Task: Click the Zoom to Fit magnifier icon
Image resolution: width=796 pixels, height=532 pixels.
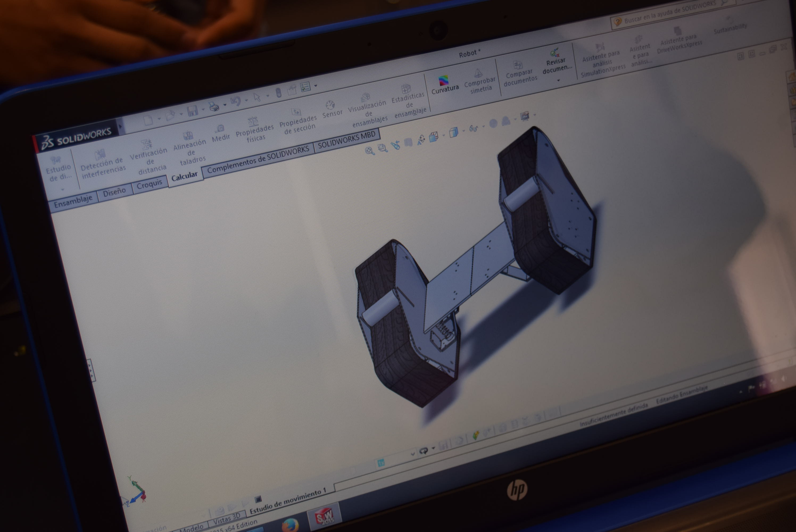Action: click(370, 151)
